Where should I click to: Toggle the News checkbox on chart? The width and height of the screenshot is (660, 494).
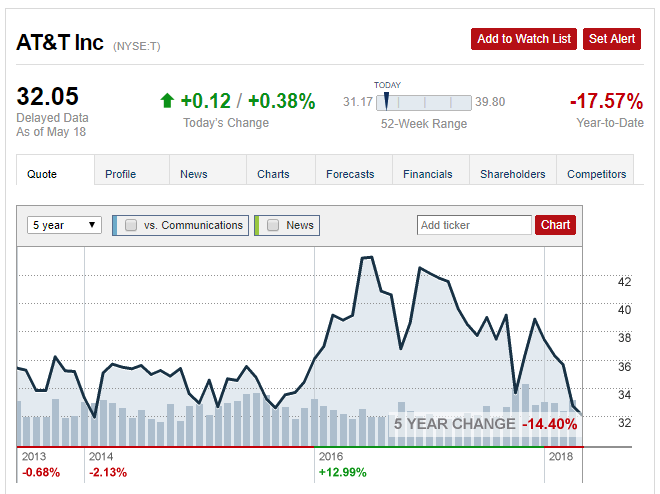[273, 225]
